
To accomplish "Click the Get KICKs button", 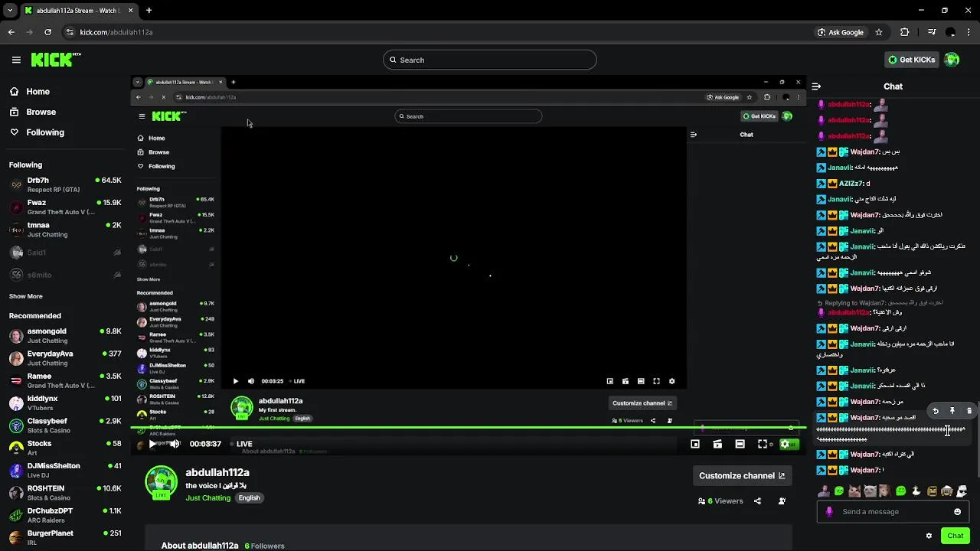I will (x=910, y=60).
